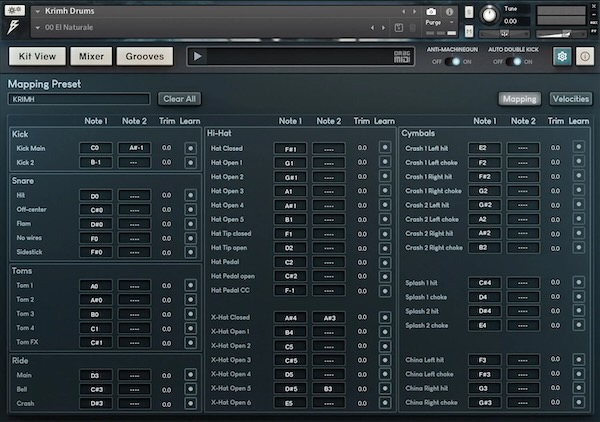The height and width of the screenshot is (422, 600).
Task: Click the wrench icon at top left
Action: (x=15, y=10)
